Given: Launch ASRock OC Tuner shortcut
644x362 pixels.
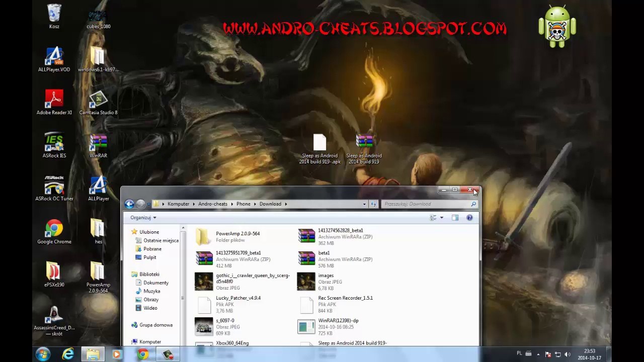Looking at the screenshot, I should pos(54,189).
